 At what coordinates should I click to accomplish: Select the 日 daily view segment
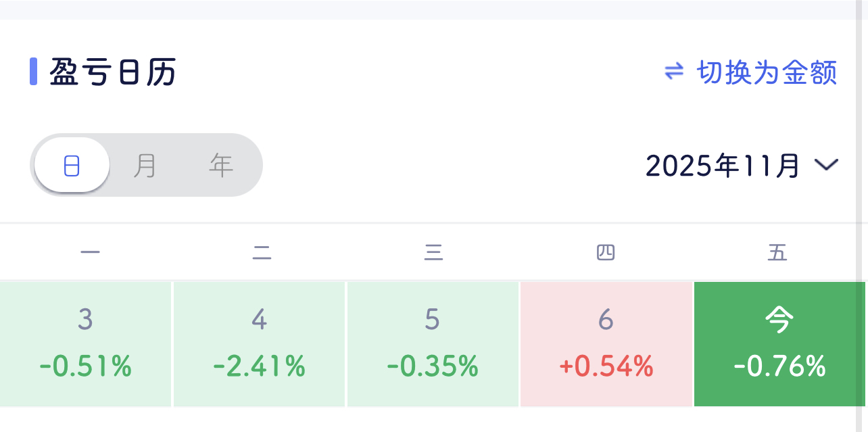pos(72,165)
